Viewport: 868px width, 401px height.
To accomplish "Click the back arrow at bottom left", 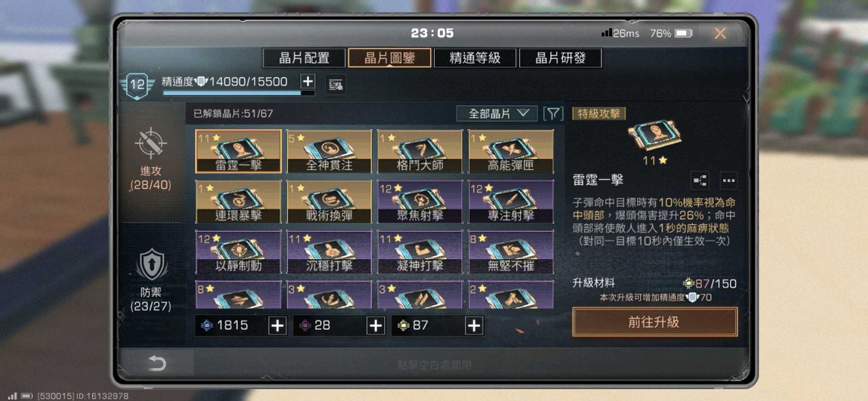I will pyautogui.click(x=157, y=363).
